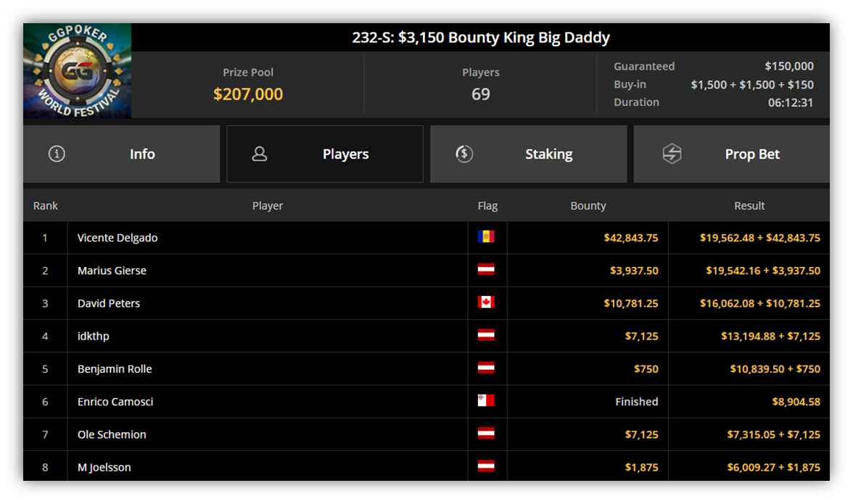The width and height of the screenshot is (853, 504).
Task: Click the Prop Bet hexagon icon
Action: [x=672, y=154]
